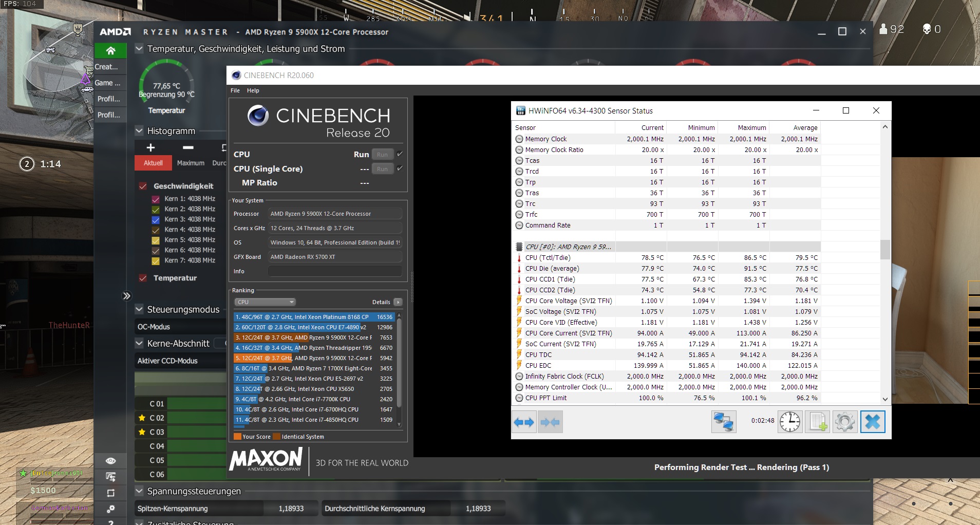
Task: Toggle the CPU (Single Core) test checkbox
Action: click(x=400, y=168)
